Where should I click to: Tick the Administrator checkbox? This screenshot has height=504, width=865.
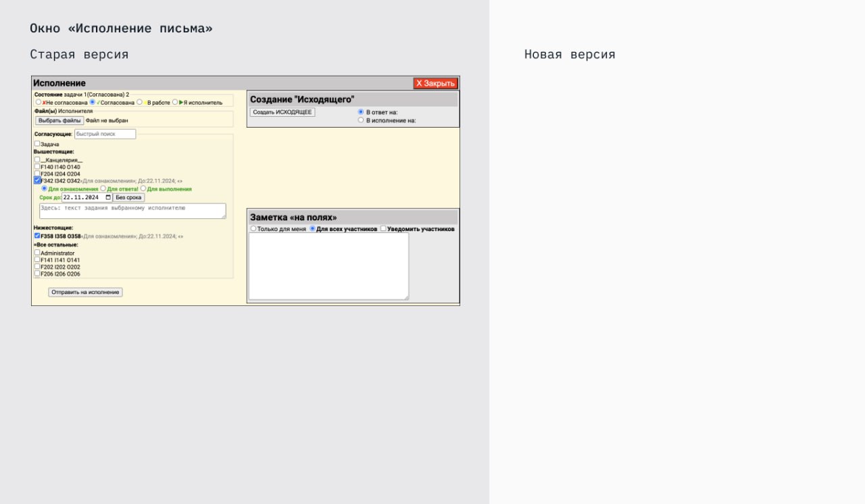[x=37, y=253]
